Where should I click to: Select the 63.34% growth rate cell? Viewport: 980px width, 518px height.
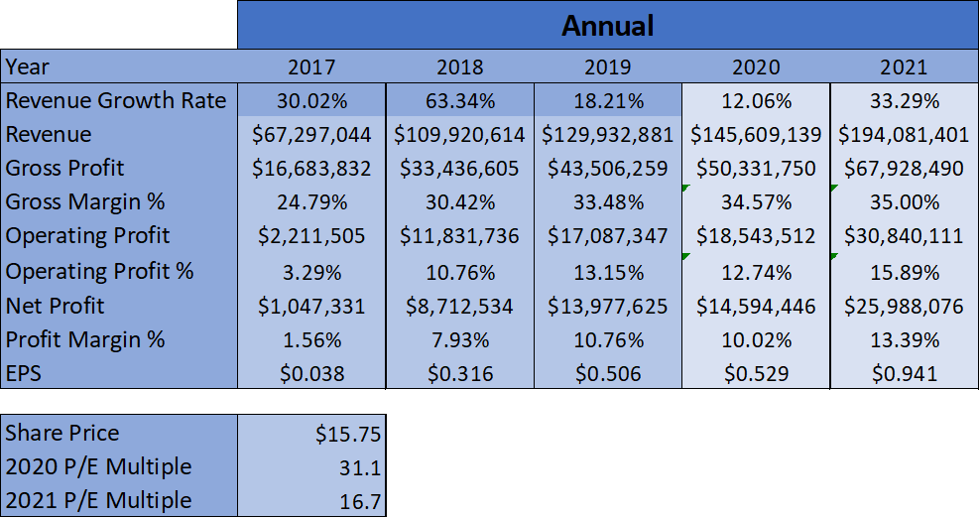460,100
